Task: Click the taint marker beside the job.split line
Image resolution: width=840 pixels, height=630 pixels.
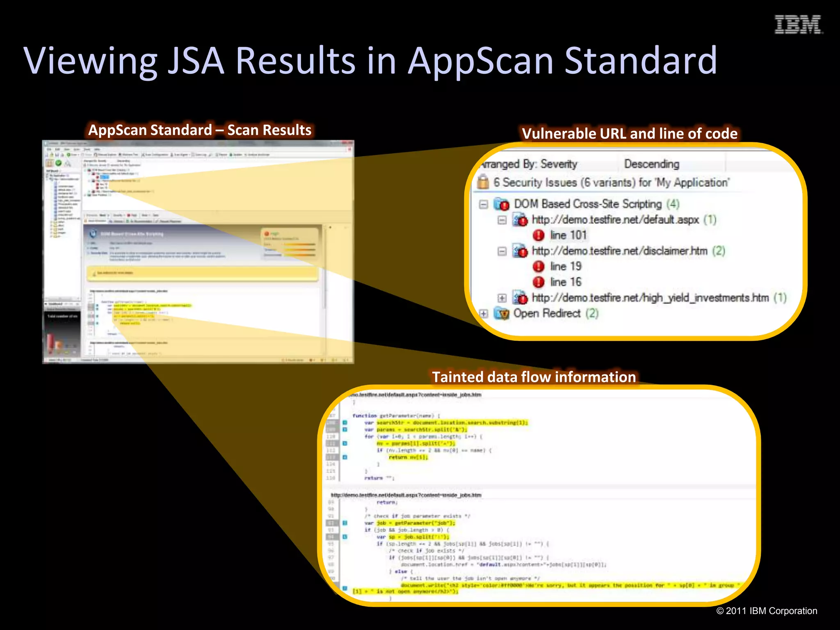Action: pyautogui.click(x=345, y=536)
